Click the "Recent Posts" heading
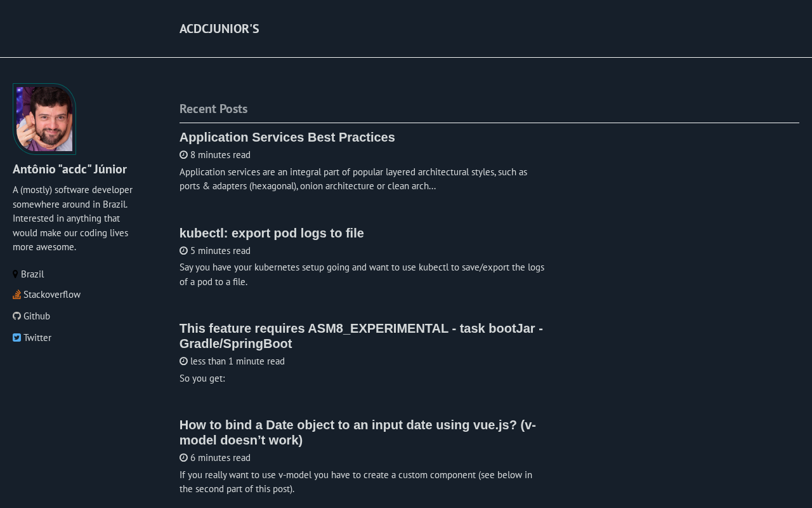812x508 pixels. click(x=213, y=109)
